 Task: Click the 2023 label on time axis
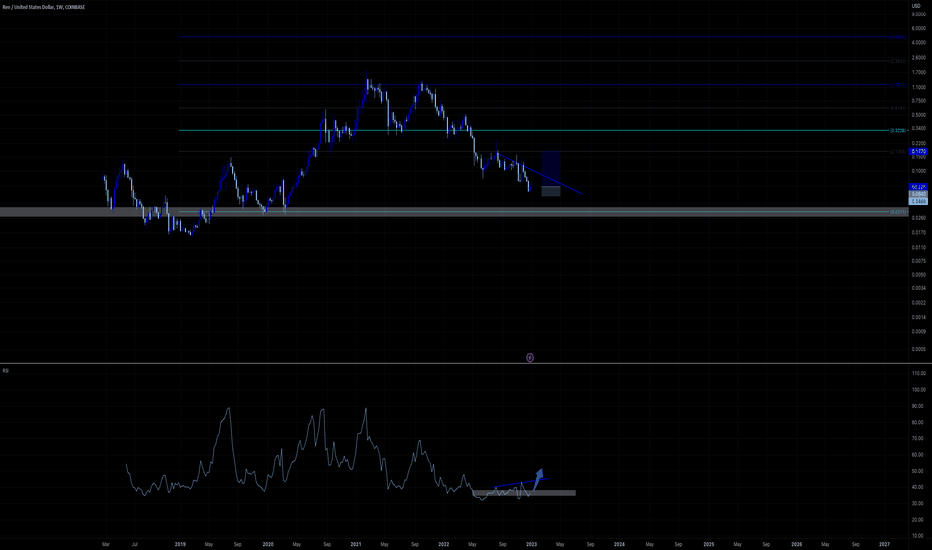point(531,544)
